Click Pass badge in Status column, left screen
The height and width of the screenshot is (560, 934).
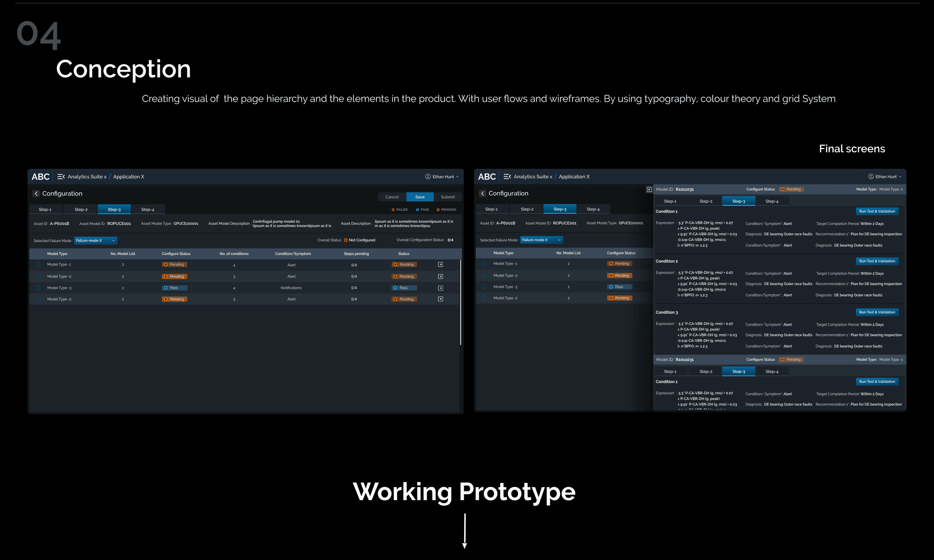coord(404,288)
